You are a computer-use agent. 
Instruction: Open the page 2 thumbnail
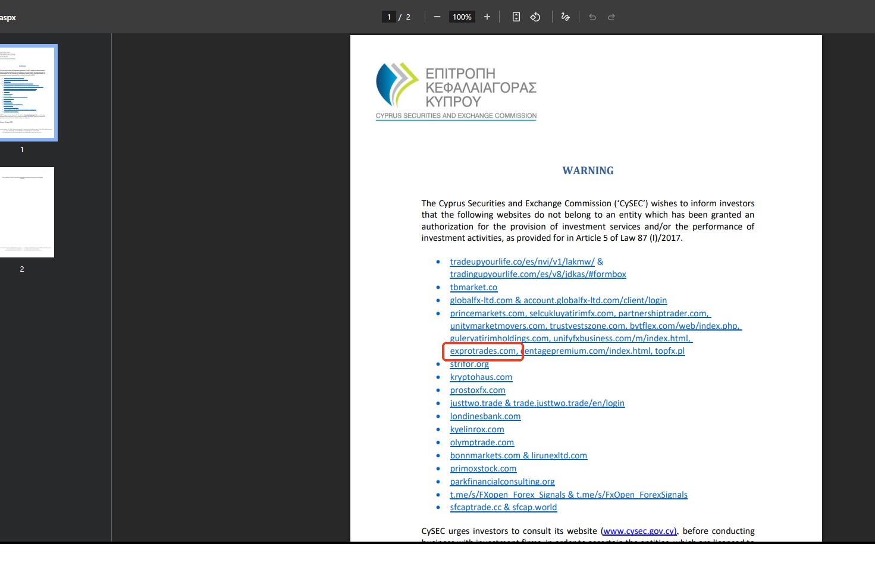[x=27, y=212]
